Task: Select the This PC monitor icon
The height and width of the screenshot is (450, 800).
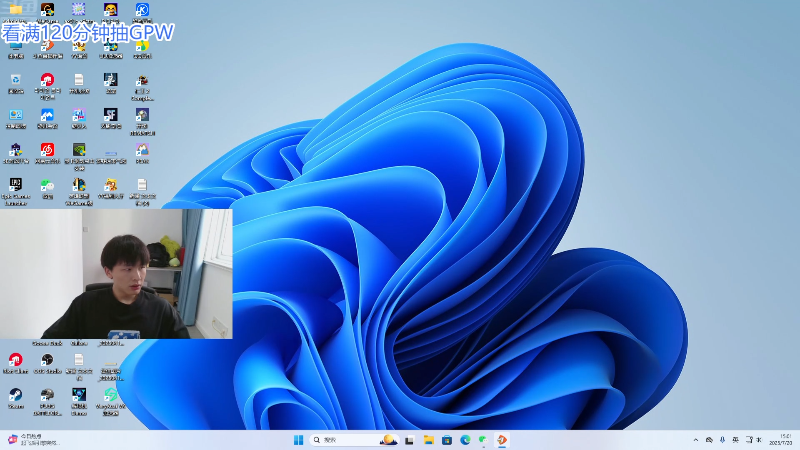Action: point(16,46)
